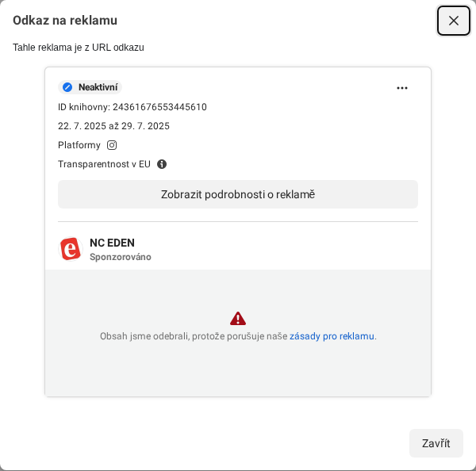Click the Obsah jsme odebrali message
Screen dimensions: 476x471
193,336
